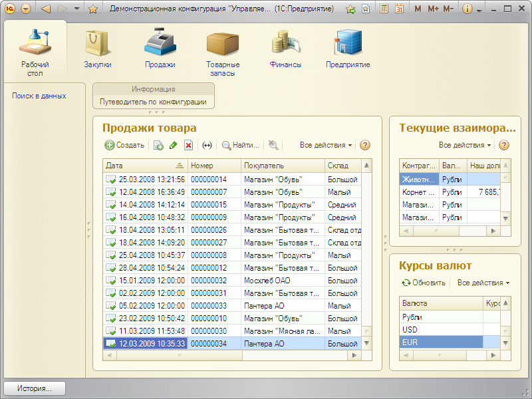Click the M memory button

pyautogui.click(x=418, y=9)
